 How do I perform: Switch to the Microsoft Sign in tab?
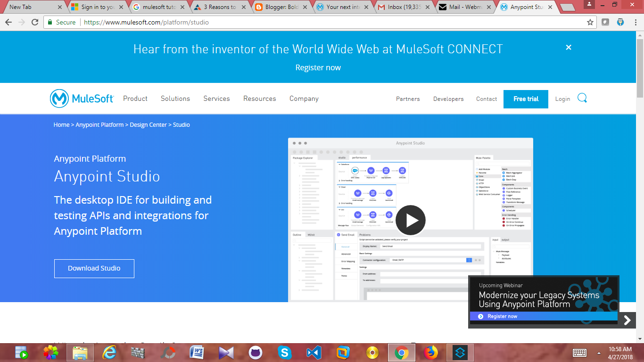pos(97,7)
